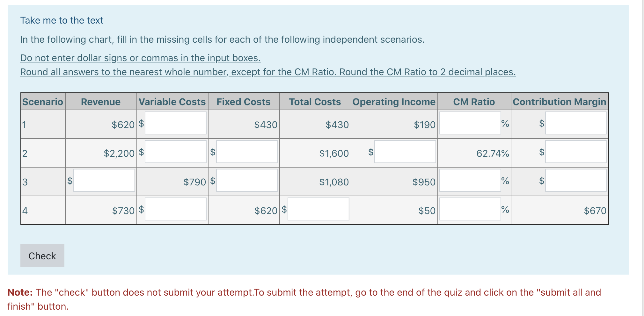Click the CM Ratio input for Scenario 1

tap(470, 124)
